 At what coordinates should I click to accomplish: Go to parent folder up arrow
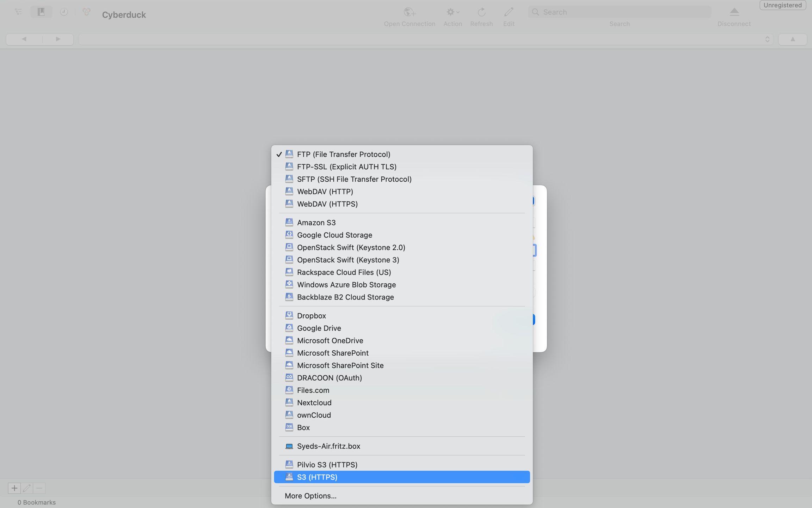(x=793, y=39)
